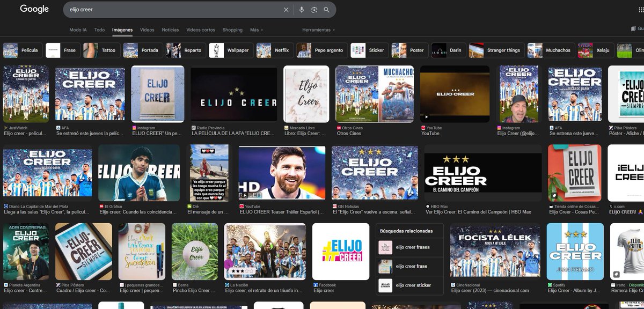
Task: Open the 'LA PELÍCULA DE LA AFA' caption link
Action: click(x=234, y=133)
